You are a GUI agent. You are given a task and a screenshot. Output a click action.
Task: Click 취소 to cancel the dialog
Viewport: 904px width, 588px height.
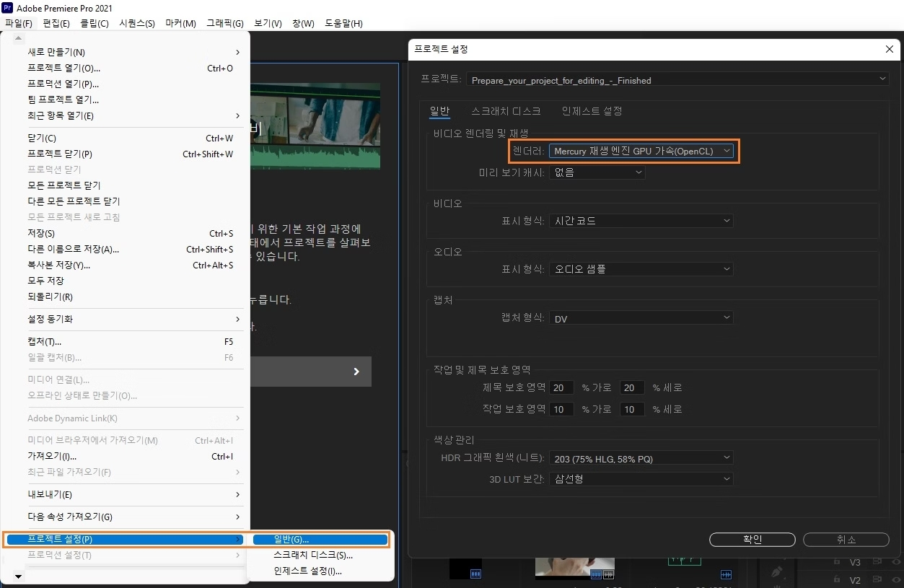pos(846,540)
